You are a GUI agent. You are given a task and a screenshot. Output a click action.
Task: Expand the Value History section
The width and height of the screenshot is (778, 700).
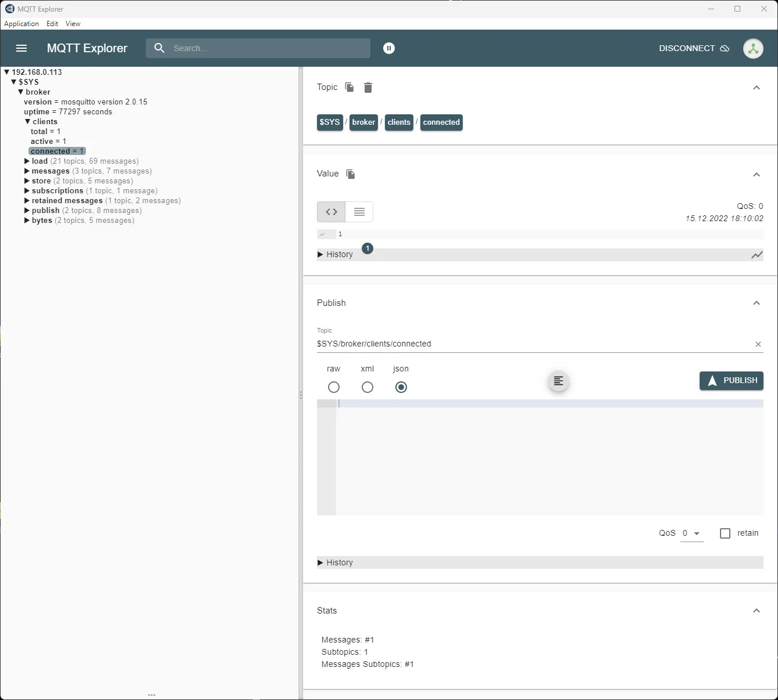[x=336, y=254]
